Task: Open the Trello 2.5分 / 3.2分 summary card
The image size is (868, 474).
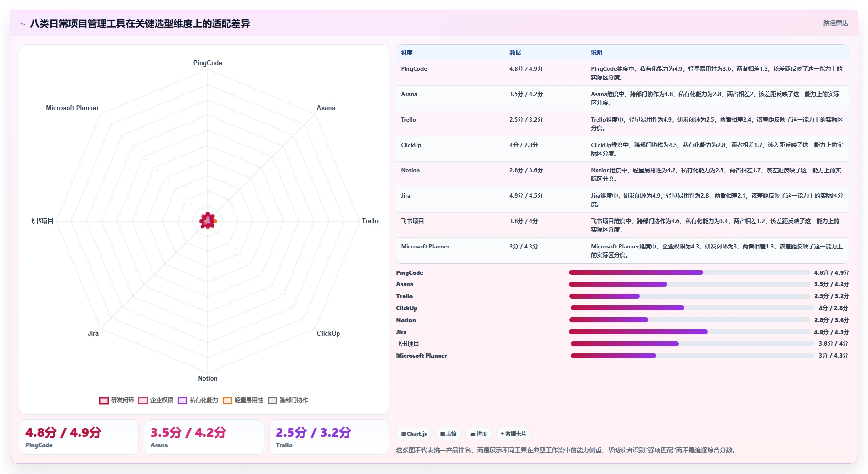Action: [x=329, y=437]
